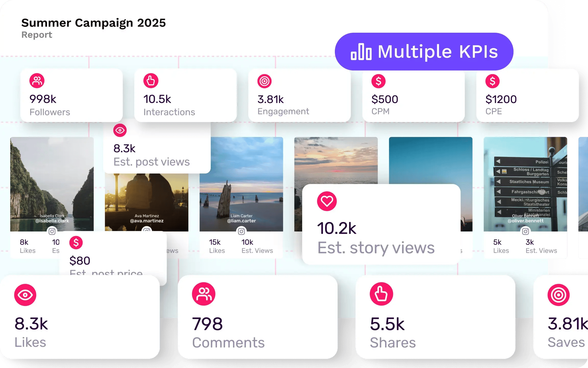The height and width of the screenshot is (368, 588).
Task: Click 10k Est. Views under Liam Carter
Action: (x=257, y=246)
